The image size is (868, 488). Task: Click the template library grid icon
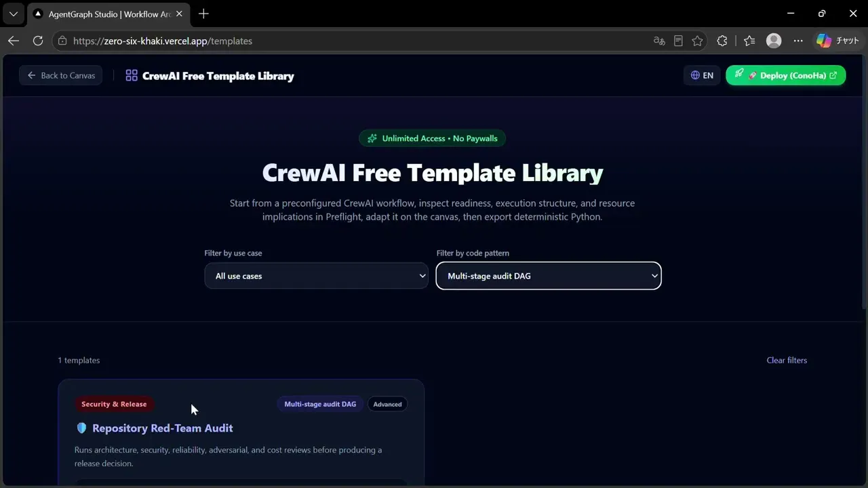[132, 75]
